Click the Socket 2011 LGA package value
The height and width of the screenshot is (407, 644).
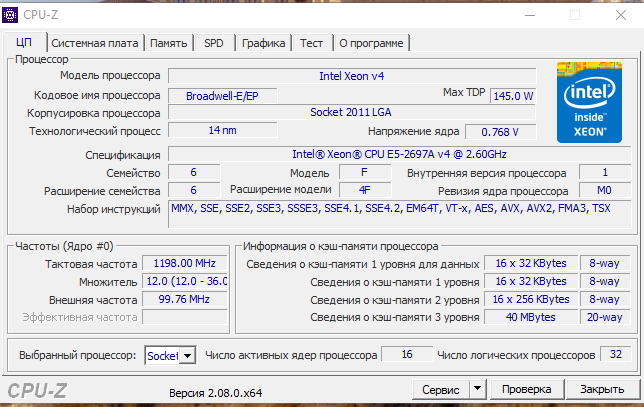coord(352,112)
